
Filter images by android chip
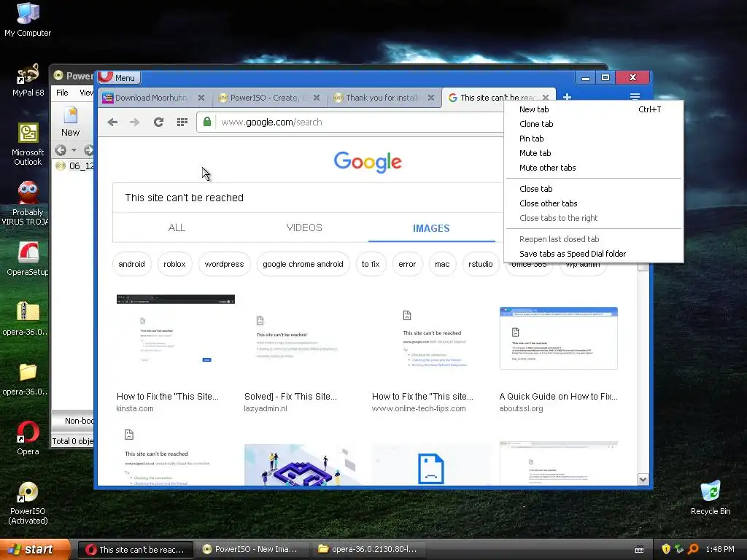131,264
